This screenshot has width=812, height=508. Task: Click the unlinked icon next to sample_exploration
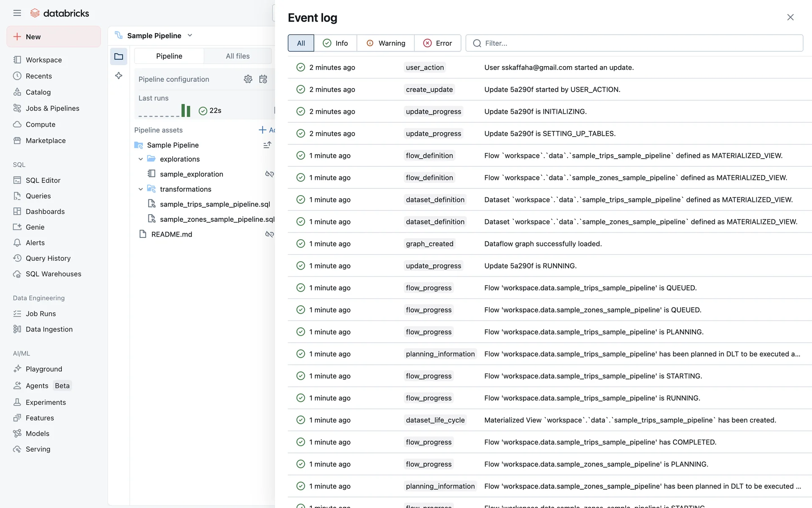(269, 174)
